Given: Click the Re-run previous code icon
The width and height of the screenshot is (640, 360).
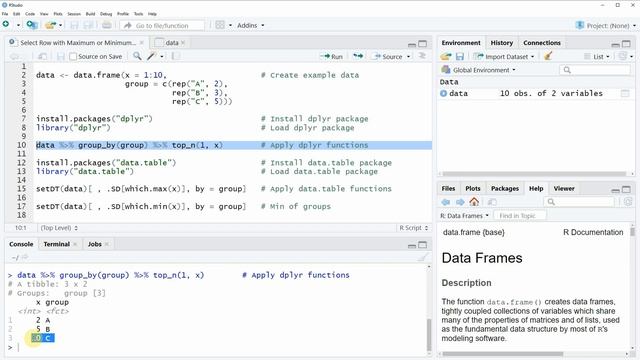Looking at the screenshot, I should point(358,56).
